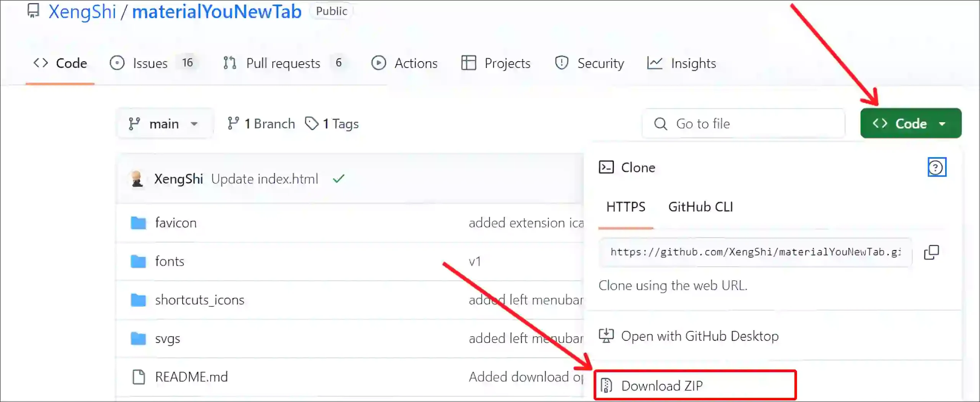Open the materialYouNewTab repository link
This screenshot has height=402, width=980.
click(217, 11)
